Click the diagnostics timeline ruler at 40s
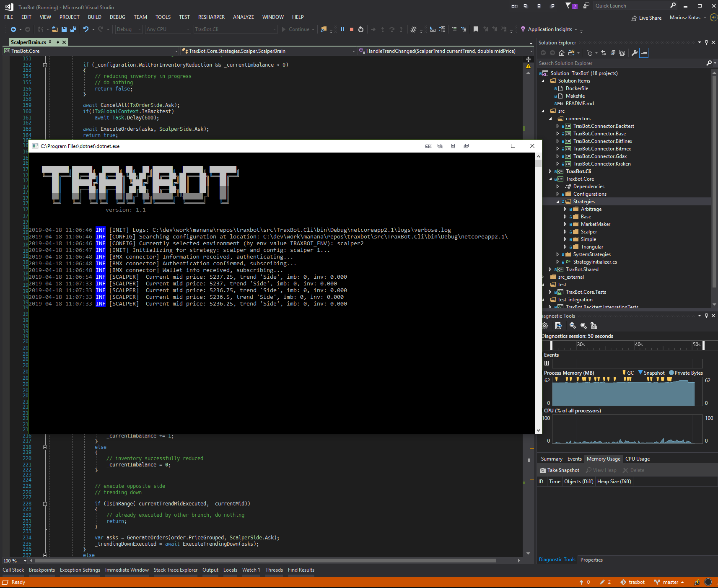The height and width of the screenshot is (588, 718). point(638,345)
